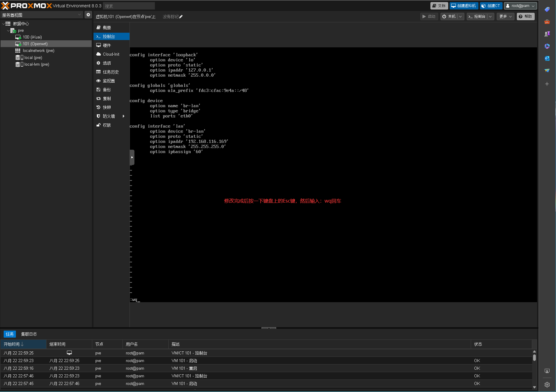Open the Outlook icon in browser sidebar
Screen dimensions: 556x392
(547, 58)
